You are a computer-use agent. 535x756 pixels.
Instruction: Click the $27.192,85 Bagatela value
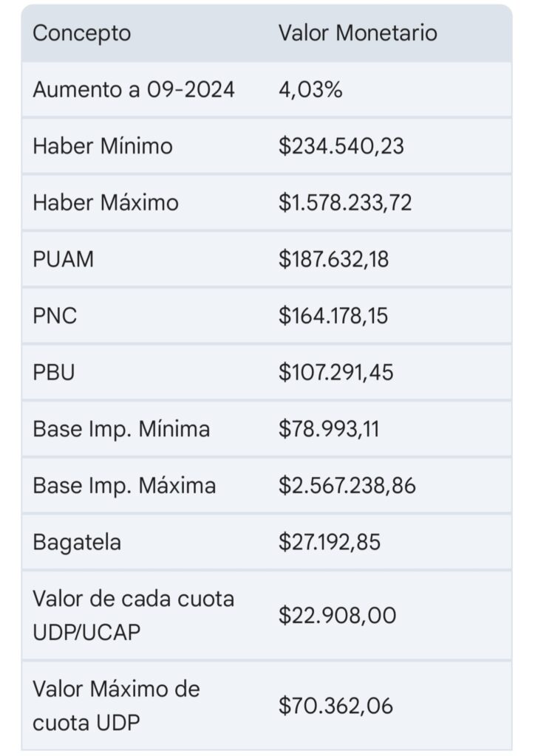(x=329, y=542)
